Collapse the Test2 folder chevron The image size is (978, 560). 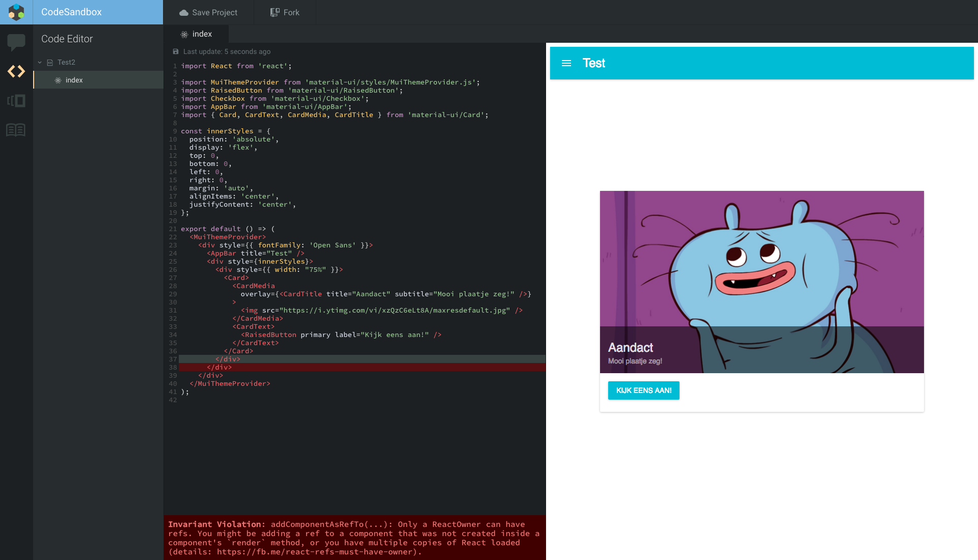point(40,63)
